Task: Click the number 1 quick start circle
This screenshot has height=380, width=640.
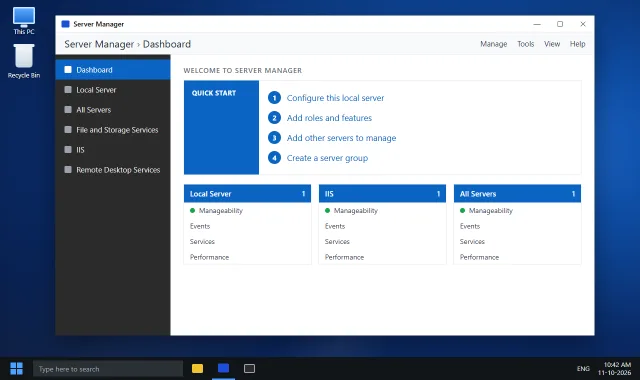Action: pyautogui.click(x=274, y=98)
